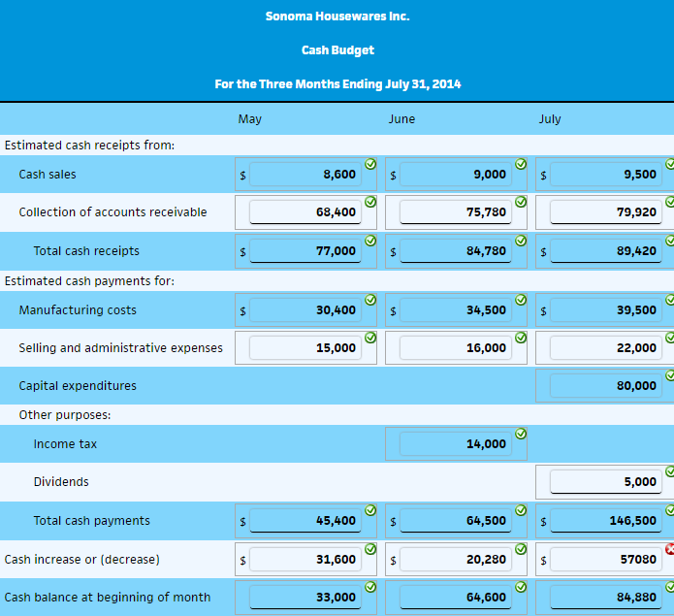Select the July cash increase field showing 57080
The width and height of the screenshot is (674, 616).
pyautogui.click(x=606, y=559)
